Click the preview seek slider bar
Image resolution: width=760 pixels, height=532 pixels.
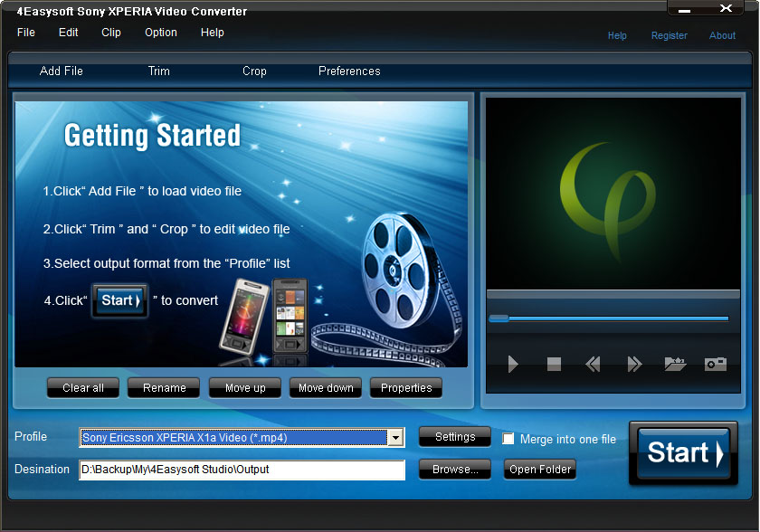[x=609, y=318]
